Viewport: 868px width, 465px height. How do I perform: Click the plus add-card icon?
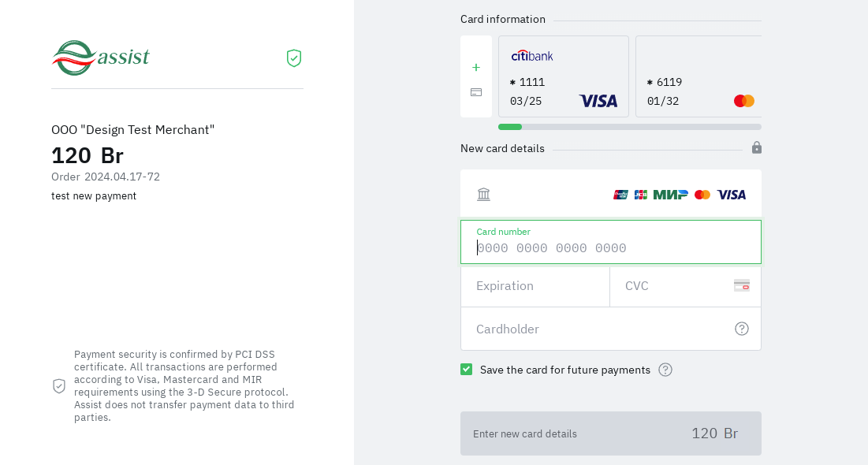[x=476, y=68]
